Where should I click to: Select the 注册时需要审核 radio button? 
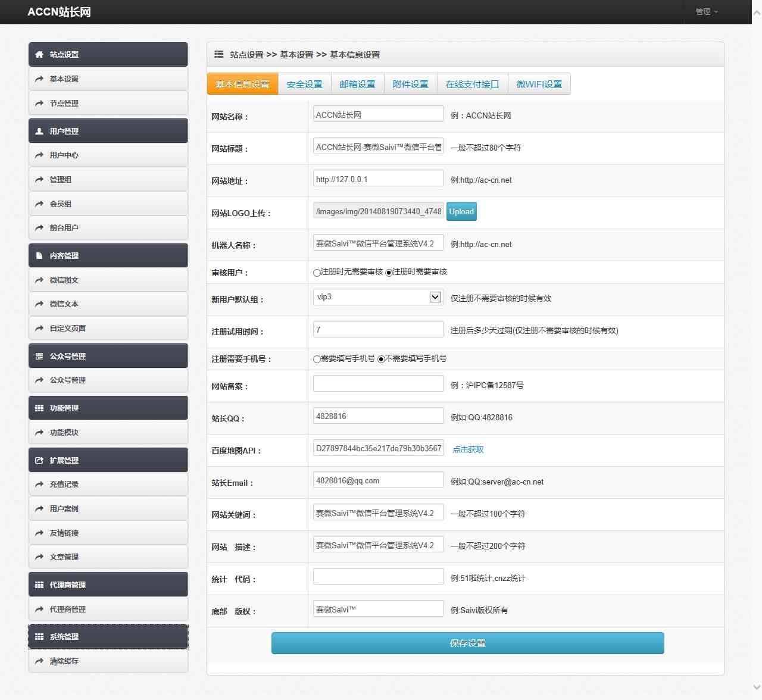point(389,273)
